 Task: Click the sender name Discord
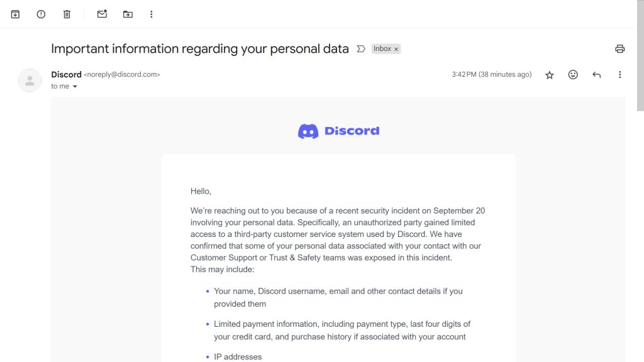point(66,74)
